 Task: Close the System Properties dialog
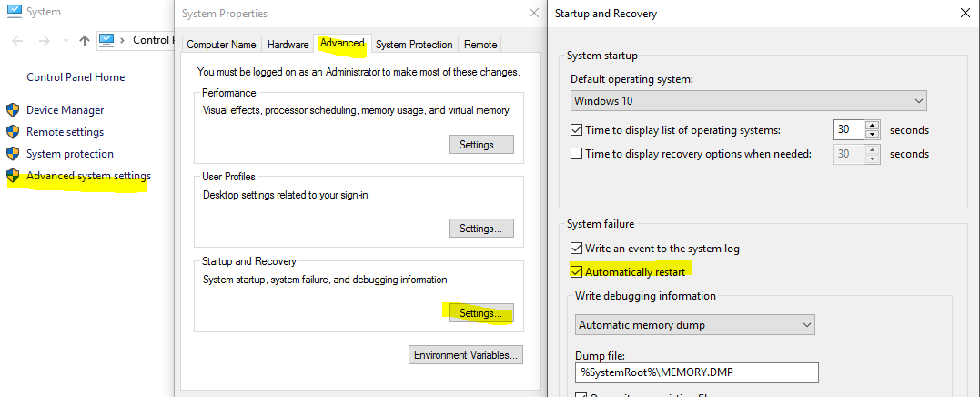coord(533,14)
